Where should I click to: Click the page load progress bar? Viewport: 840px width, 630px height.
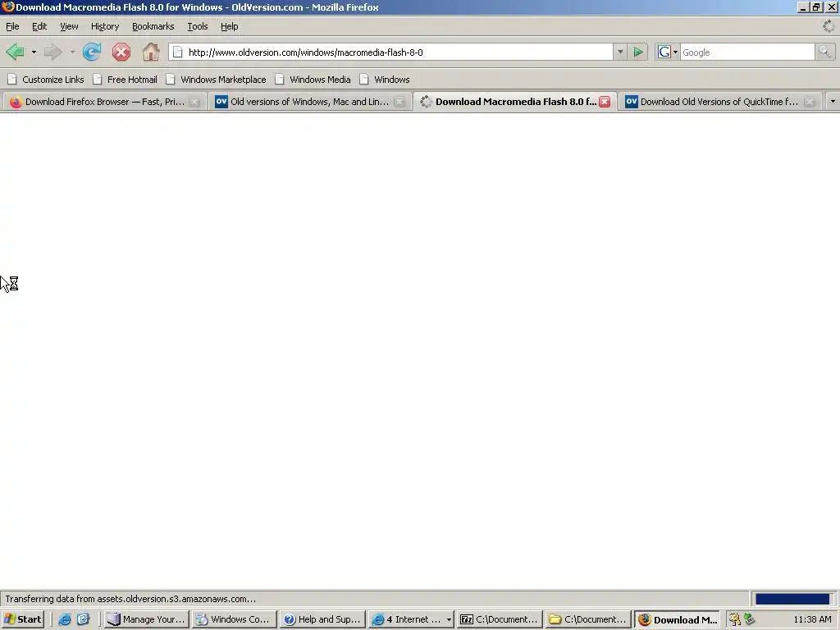click(793, 599)
